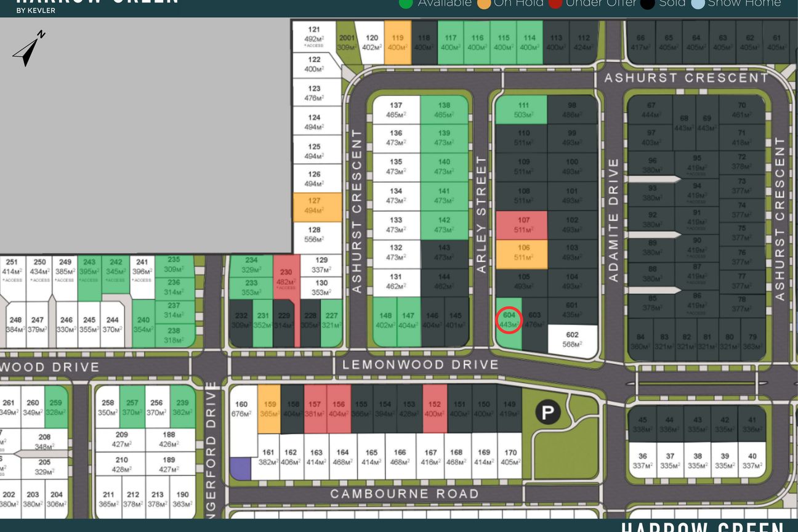
Task: Click the red Under Offer legend dot
Action: (555, 3)
